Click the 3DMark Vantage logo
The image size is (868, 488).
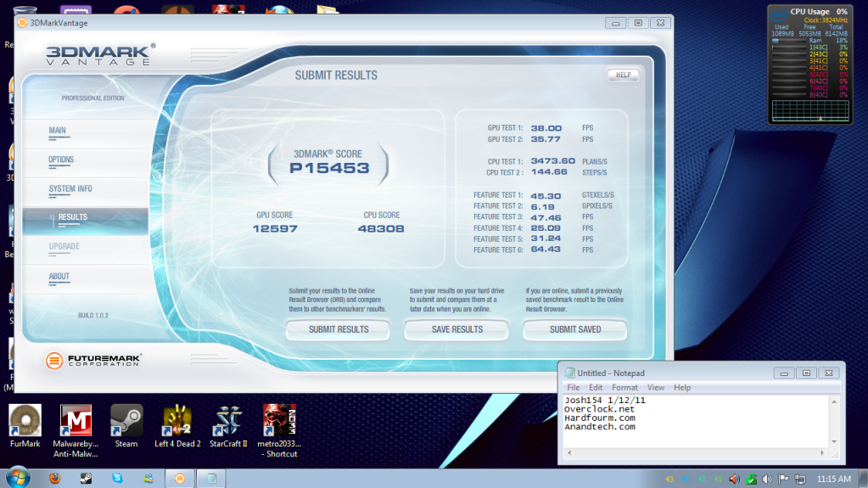click(x=100, y=55)
